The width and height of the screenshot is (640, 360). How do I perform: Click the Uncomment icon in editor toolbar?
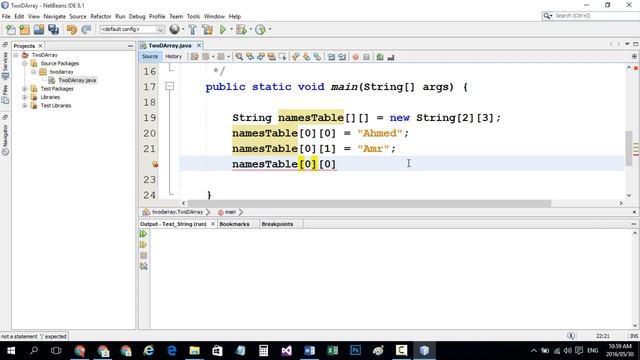(x=391, y=57)
